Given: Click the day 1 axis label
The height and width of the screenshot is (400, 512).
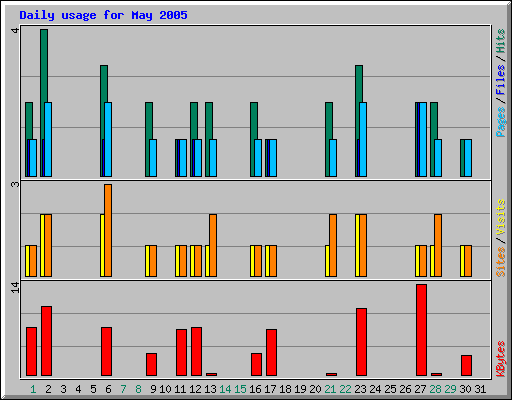Looking at the screenshot, I should pyautogui.click(x=33, y=389).
